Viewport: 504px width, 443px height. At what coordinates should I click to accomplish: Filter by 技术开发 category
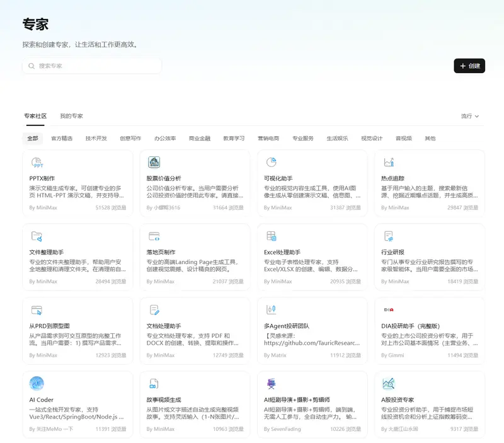tap(96, 138)
